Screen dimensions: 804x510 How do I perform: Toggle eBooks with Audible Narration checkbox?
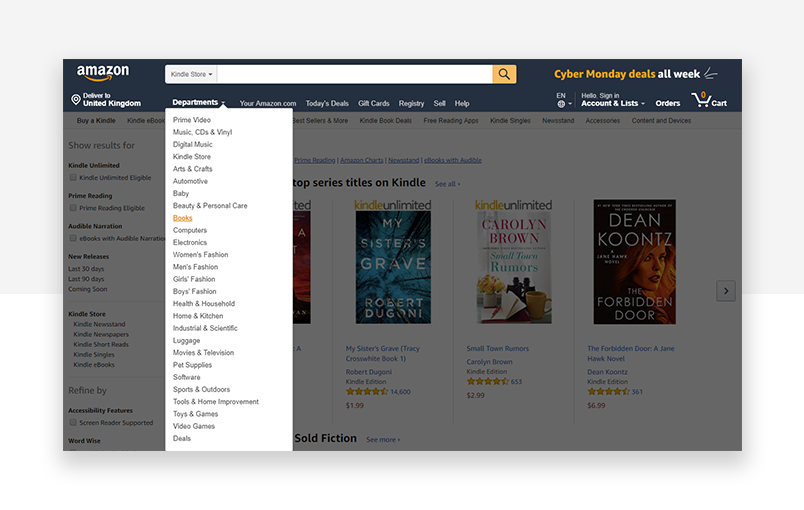(73, 238)
